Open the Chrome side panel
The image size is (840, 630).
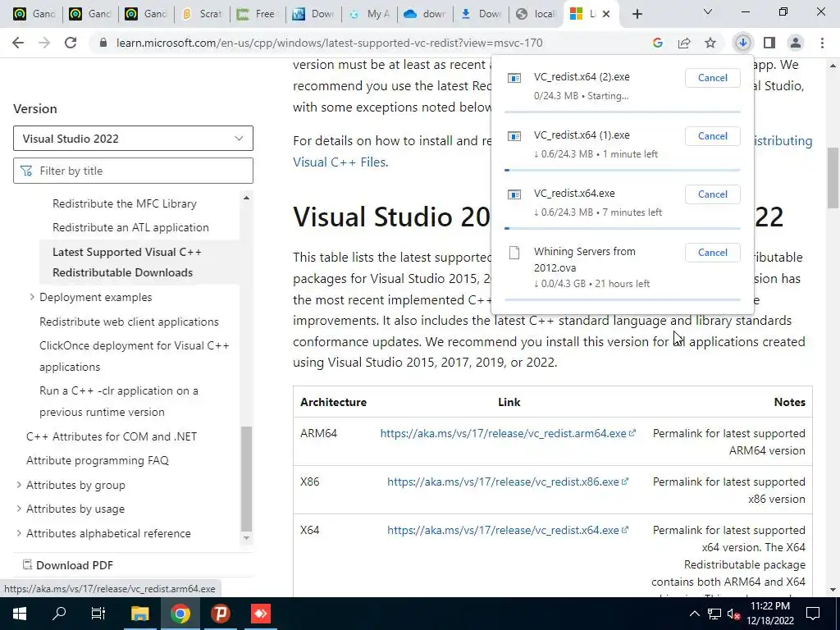point(769,43)
